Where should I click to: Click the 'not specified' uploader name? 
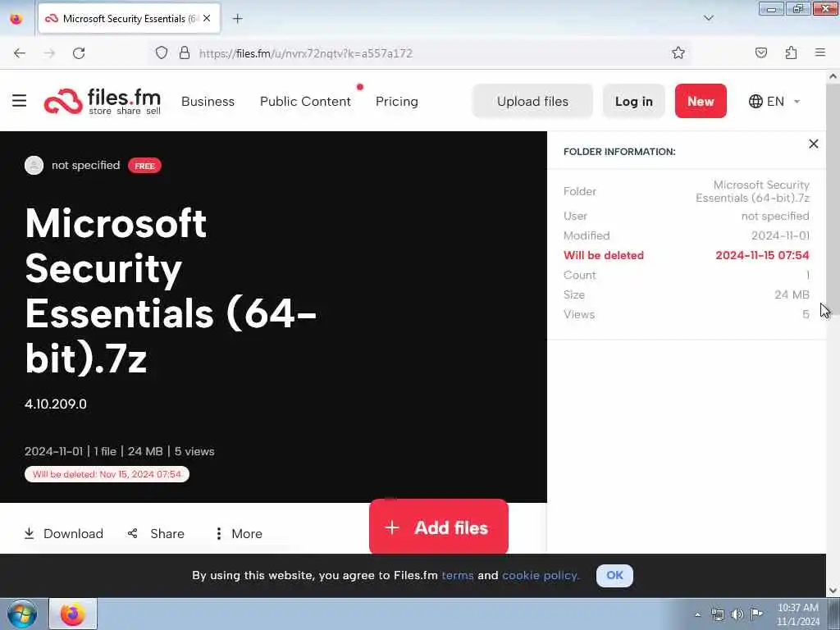[x=85, y=165]
